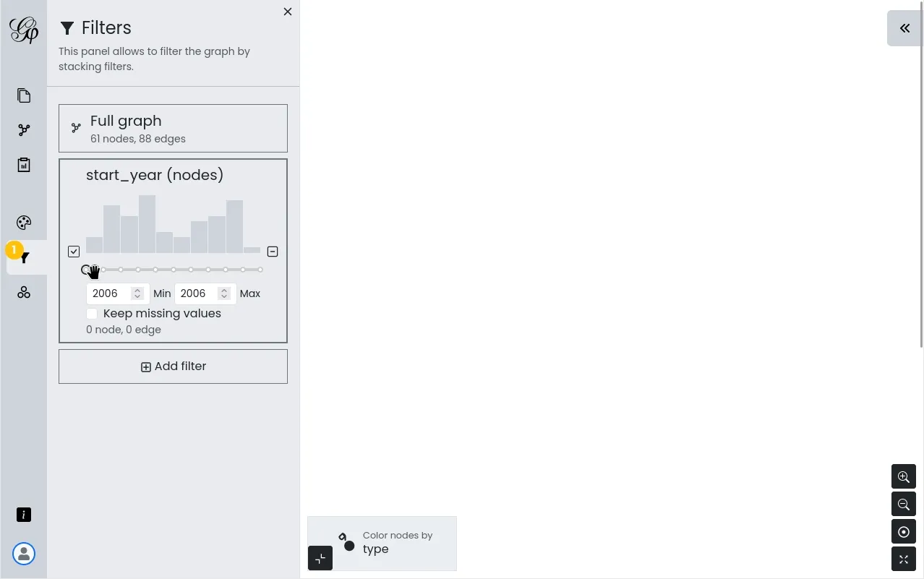Zoom out of the graph

pyautogui.click(x=904, y=504)
